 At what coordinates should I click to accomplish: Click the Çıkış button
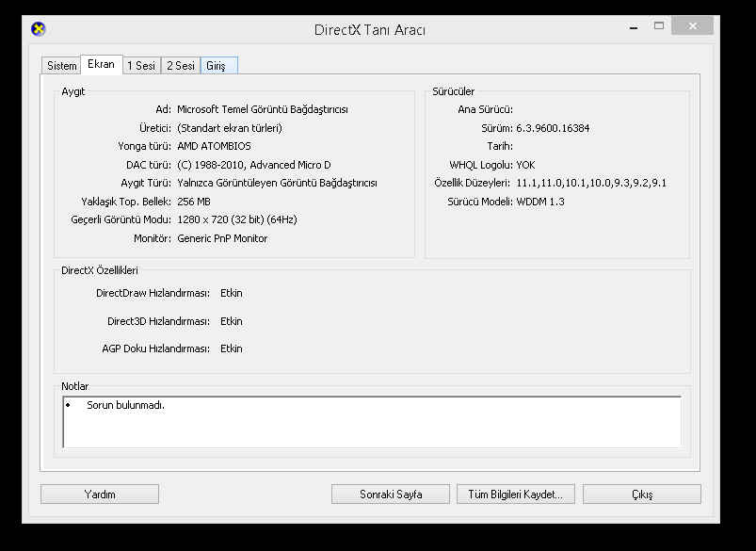pyautogui.click(x=642, y=494)
